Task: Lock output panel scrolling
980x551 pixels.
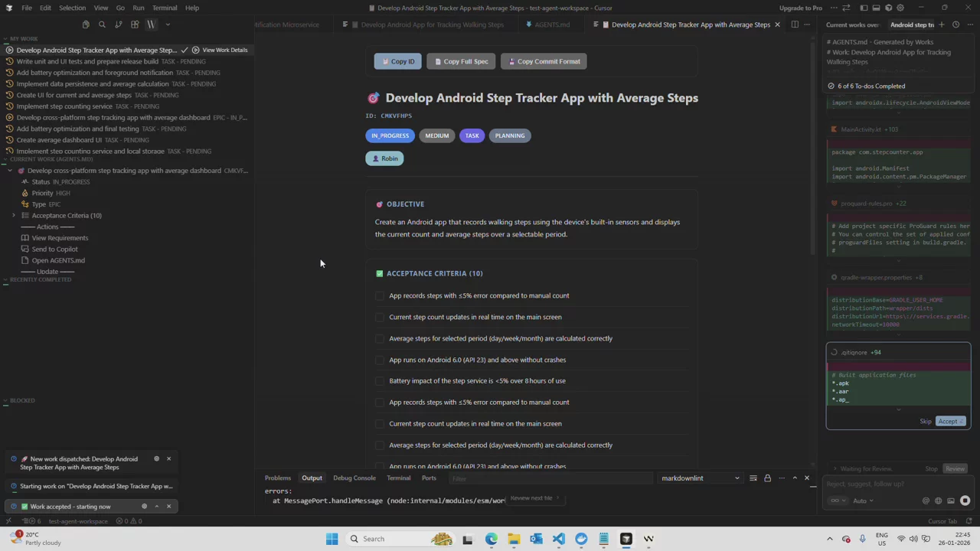Action: (x=767, y=478)
